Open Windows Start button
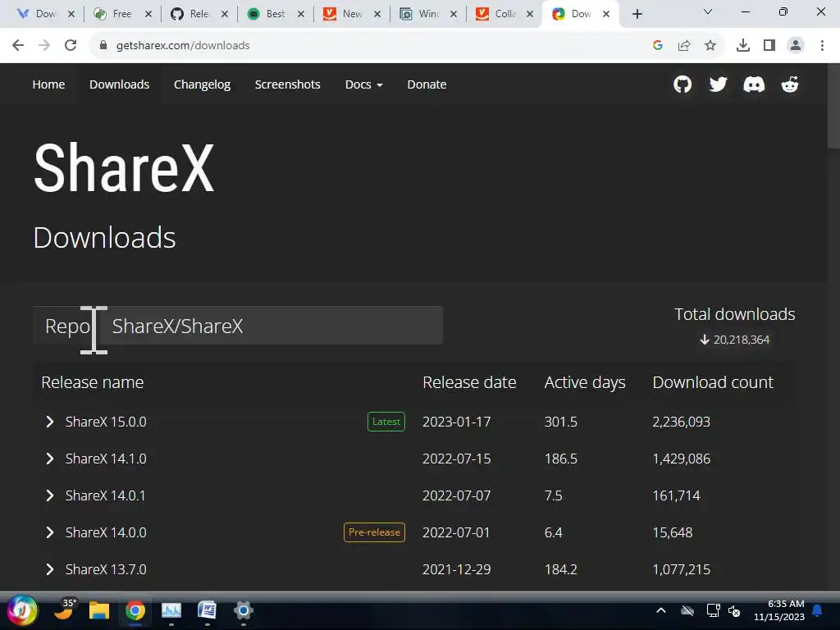Image resolution: width=840 pixels, height=630 pixels. (22, 610)
